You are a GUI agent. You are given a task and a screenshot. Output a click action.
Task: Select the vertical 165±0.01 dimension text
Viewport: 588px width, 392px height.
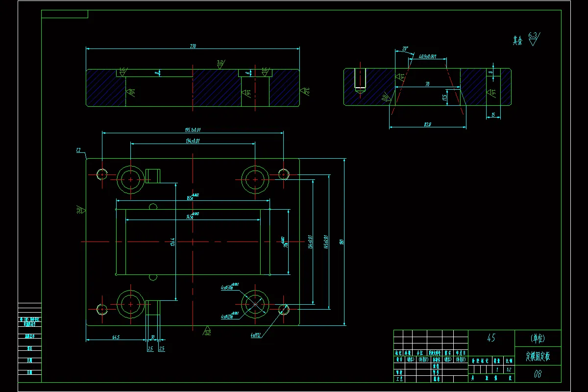point(326,243)
